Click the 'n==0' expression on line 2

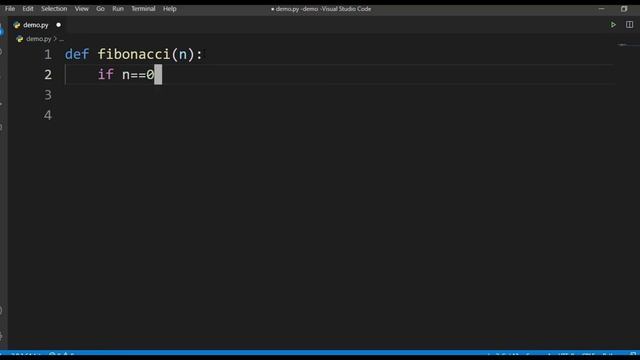138,75
